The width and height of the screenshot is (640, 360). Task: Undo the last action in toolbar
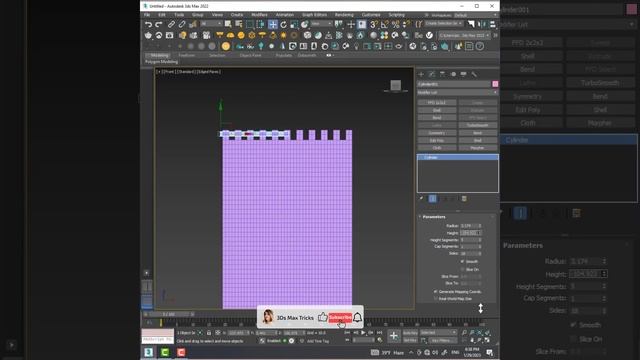coord(149,24)
